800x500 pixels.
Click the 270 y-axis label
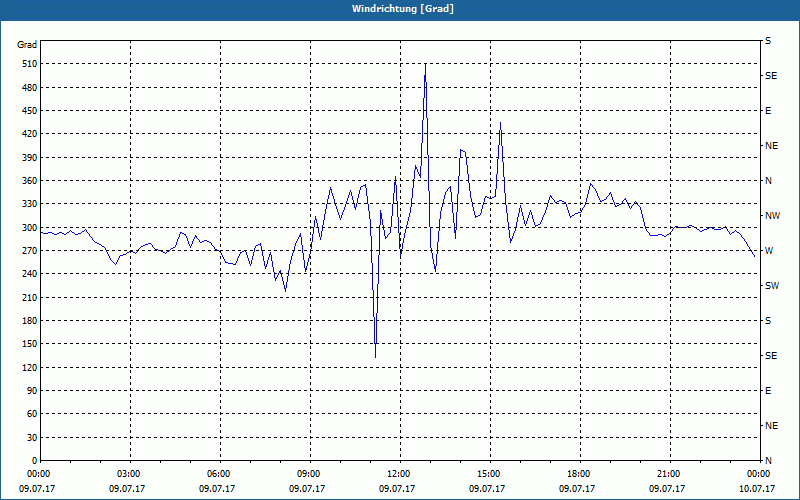pyautogui.click(x=31, y=251)
